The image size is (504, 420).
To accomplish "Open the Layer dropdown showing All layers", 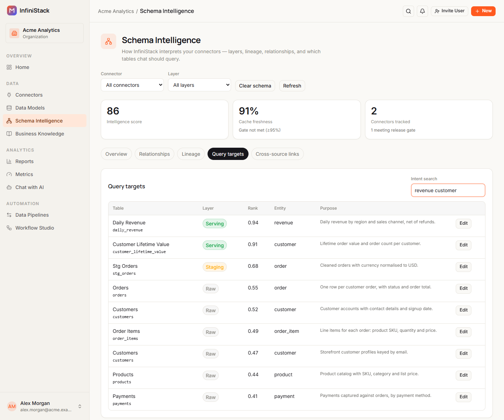I will point(199,85).
